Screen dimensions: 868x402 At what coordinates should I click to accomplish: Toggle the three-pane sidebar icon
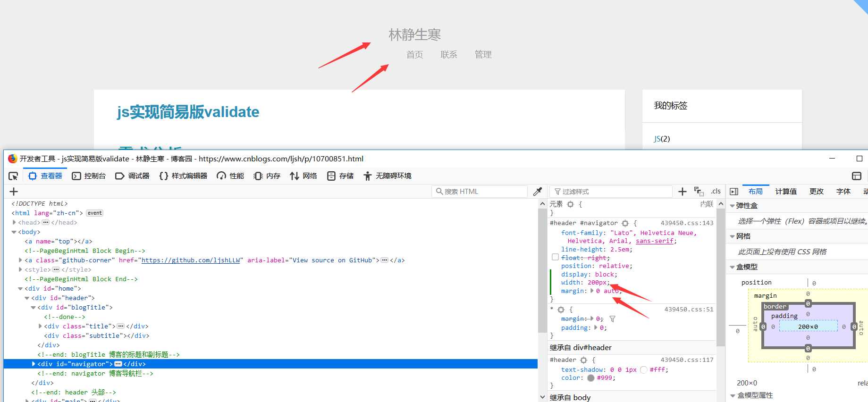click(x=734, y=192)
